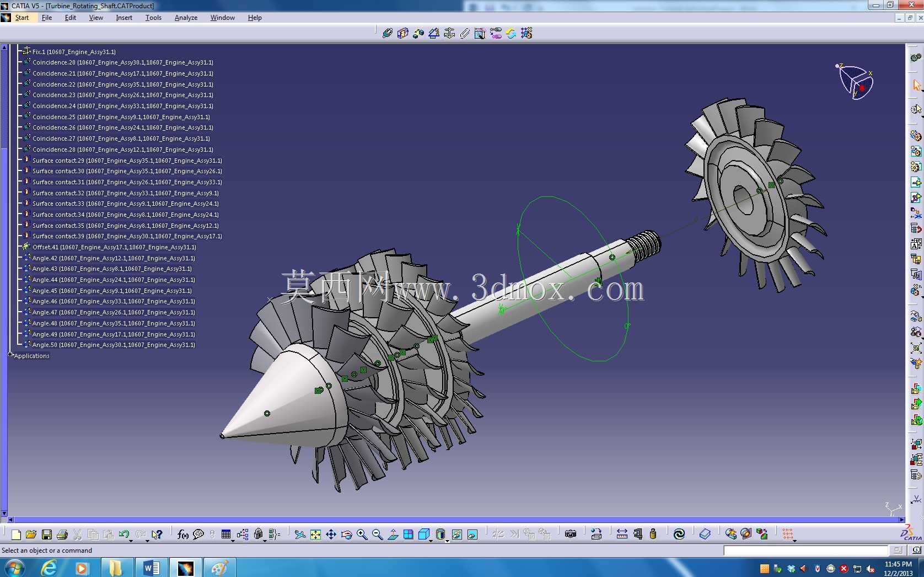Click the Coincidence Constraint icon in top toolbar
Viewport: 924px width, 577px height.
click(388, 33)
